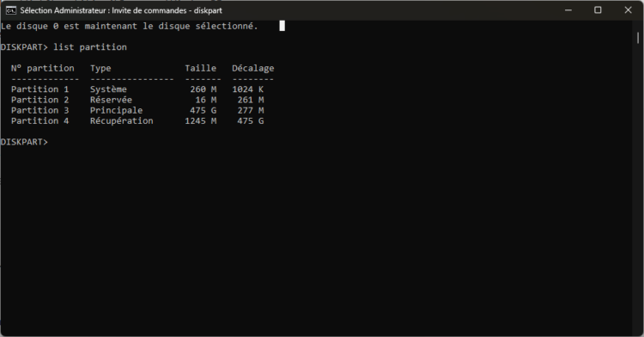
Task: Click the '277 M' offset value
Action: pyautogui.click(x=251, y=110)
